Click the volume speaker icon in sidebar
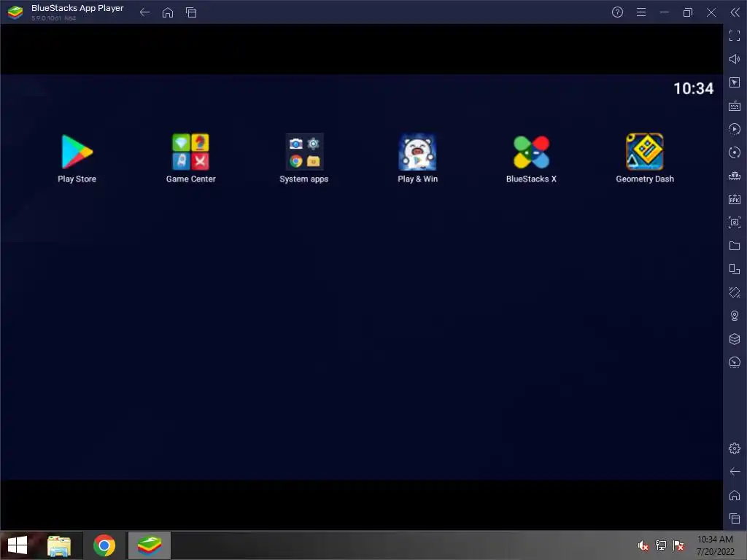 (735, 59)
